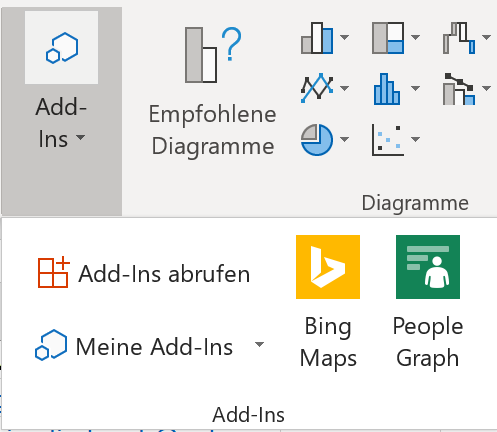This screenshot has height=432, width=497.
Task: Click the Add-Ins hexagon icon button
Action: pos(62,48)
